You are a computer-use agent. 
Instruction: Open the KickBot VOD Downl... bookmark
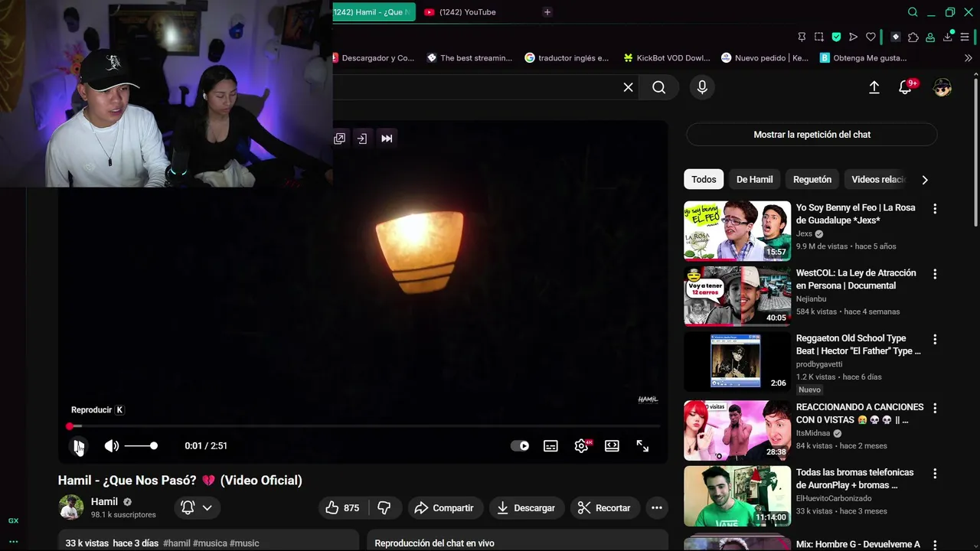tap(667, 58)
